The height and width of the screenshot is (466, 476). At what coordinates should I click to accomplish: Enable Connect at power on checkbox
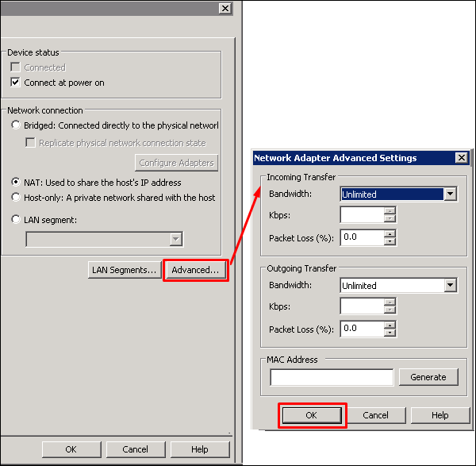coord(16,83)
